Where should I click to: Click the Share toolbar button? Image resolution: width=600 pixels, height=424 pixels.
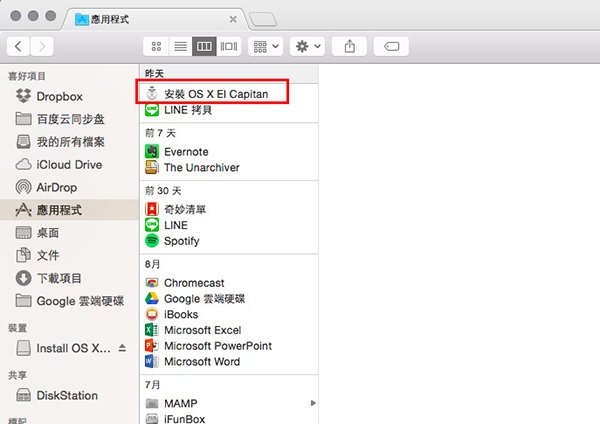click(349, 46)
